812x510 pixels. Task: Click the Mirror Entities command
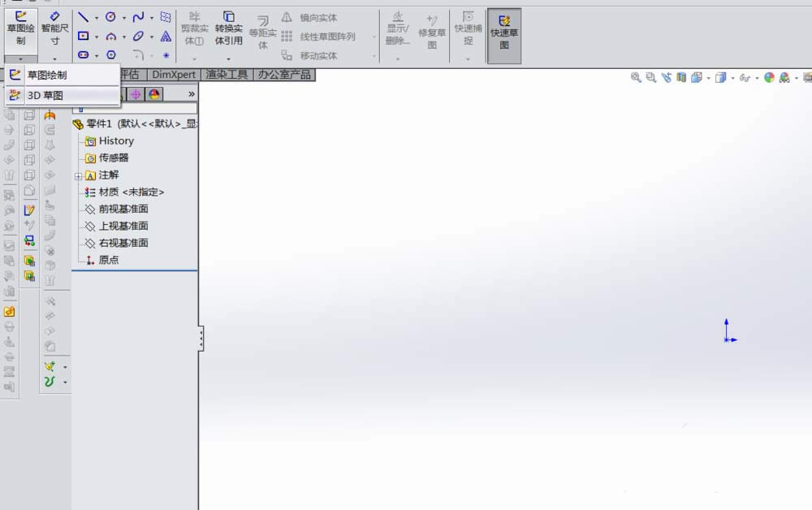coord(317,16)
